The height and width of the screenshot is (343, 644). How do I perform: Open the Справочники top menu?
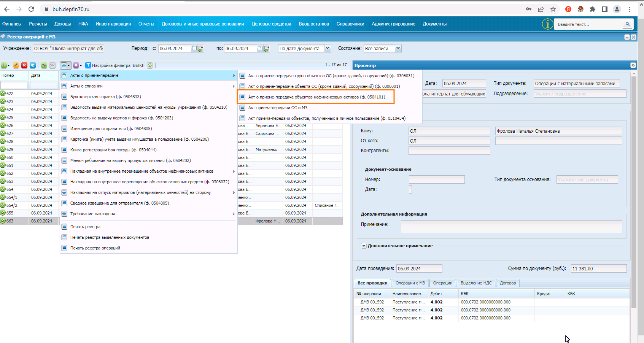[x=350, y=24]
